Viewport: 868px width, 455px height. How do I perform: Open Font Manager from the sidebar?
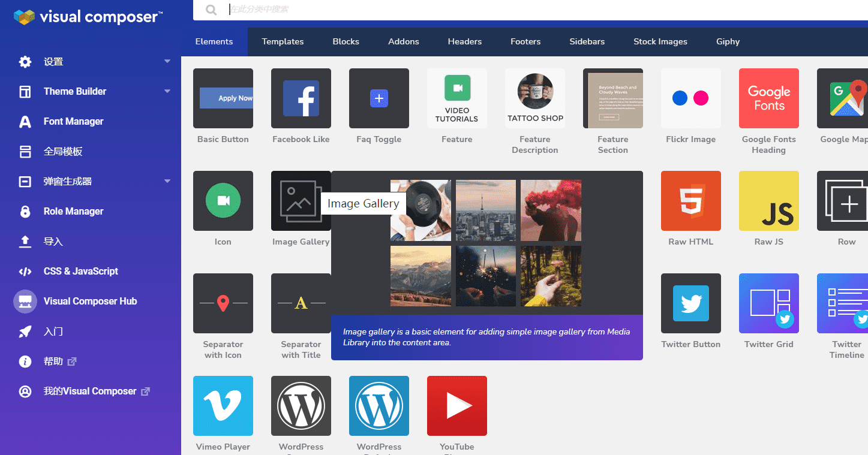[x=74, y=122]
